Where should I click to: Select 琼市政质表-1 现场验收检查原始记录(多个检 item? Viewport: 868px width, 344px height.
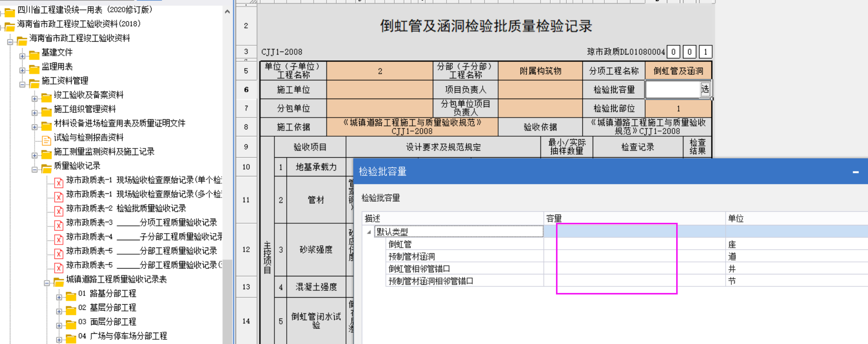click(143, 194)
